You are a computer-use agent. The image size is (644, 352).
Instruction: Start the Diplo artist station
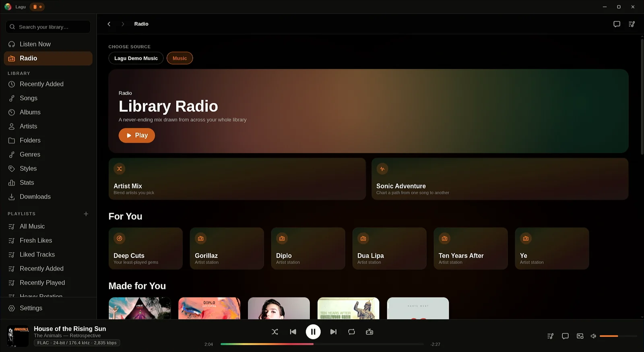click(308, 248)
